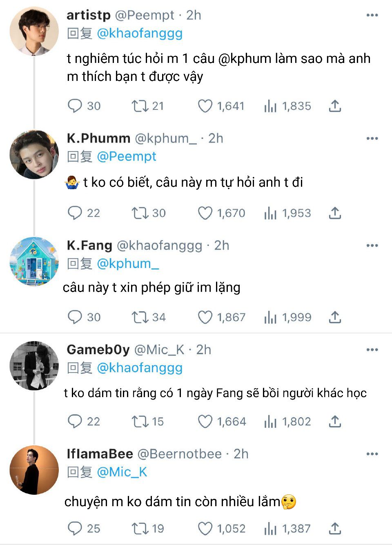Comment on Gameb0y's tweet
The height and width of the screenshot is (545, 392).
tap(75, 421)
